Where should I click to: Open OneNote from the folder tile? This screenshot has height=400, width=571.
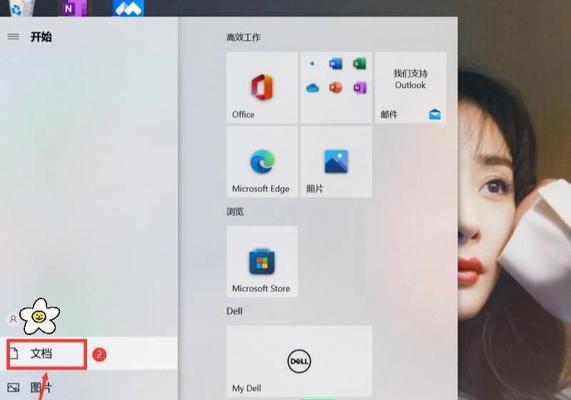pos(359,88)
